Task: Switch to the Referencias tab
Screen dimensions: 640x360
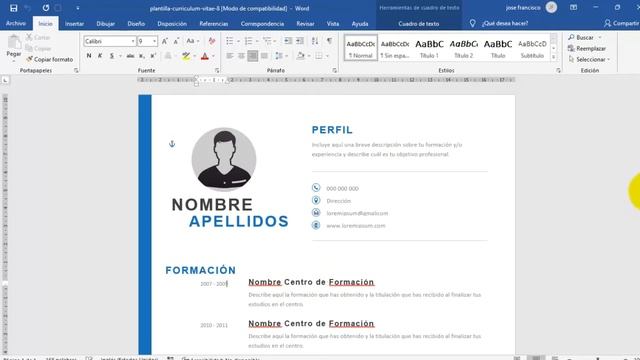Action: click(x=213, y=24)
